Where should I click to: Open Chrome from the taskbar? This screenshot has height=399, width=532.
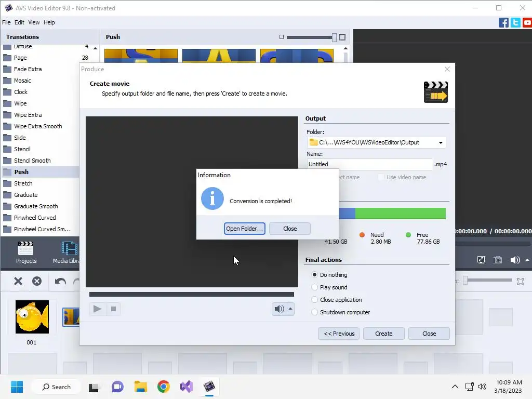(x=164, y=387)
